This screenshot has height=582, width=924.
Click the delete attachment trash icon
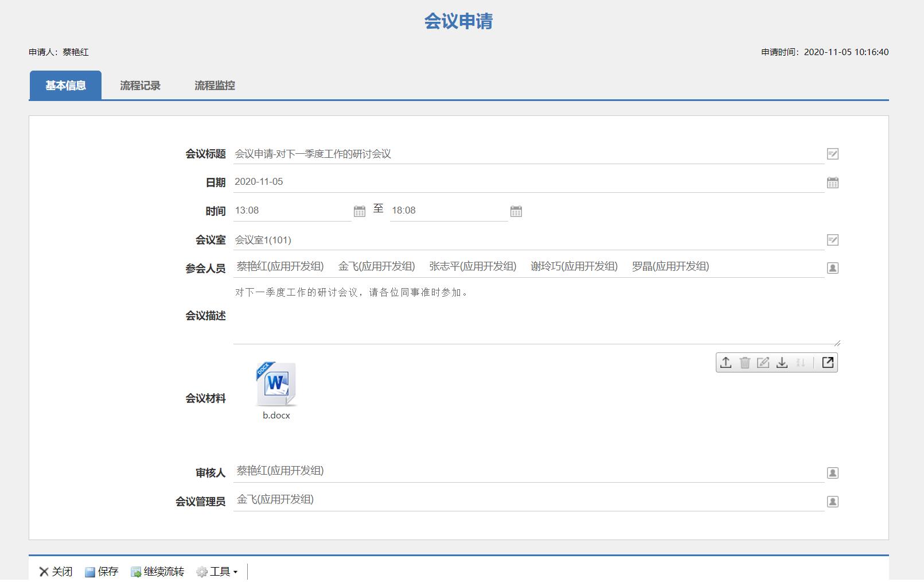click(x=744, y=363)
